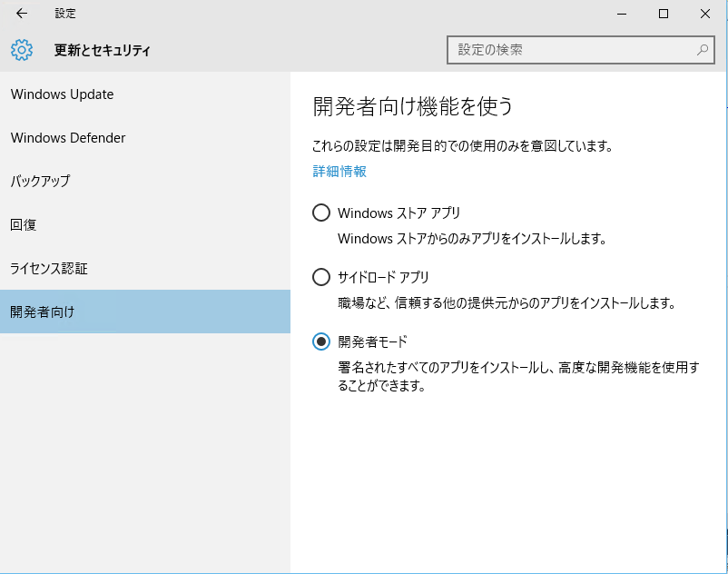
Task: Click the gear icon beside 更新とセキュリティ
Action: point(22,50)
